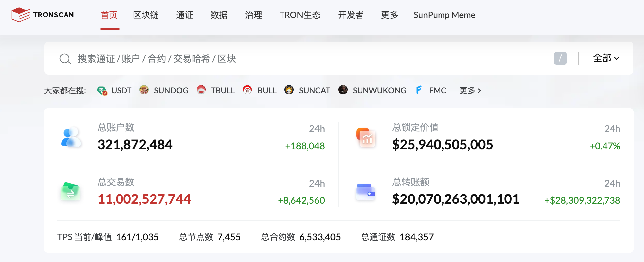The image size is (644, 262).
Task: Select FMC trending search
Action: coord(438,90)
